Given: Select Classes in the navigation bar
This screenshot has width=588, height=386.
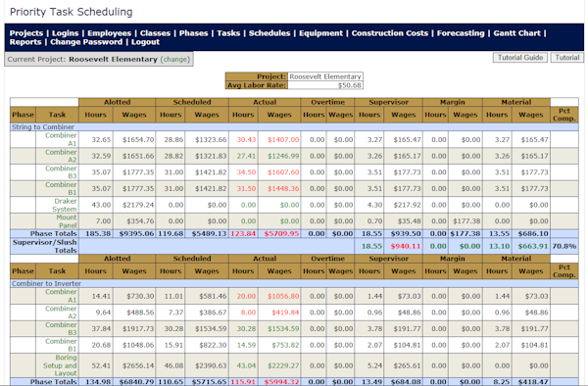Looking at the screenshot, I should (155, 33).
